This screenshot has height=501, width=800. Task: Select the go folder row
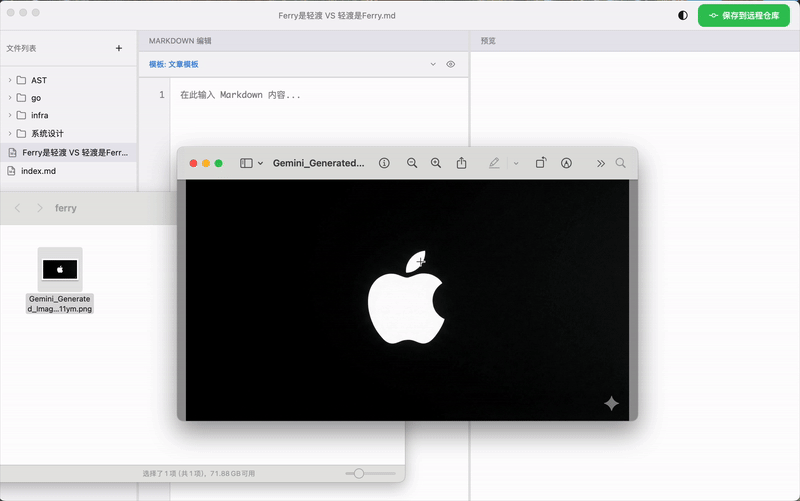tap(68, 97)
